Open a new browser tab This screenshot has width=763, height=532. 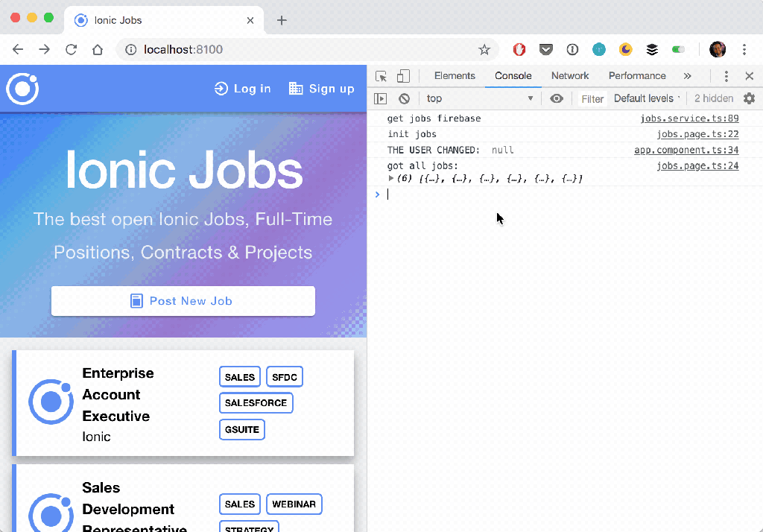(x=282, y=20)
